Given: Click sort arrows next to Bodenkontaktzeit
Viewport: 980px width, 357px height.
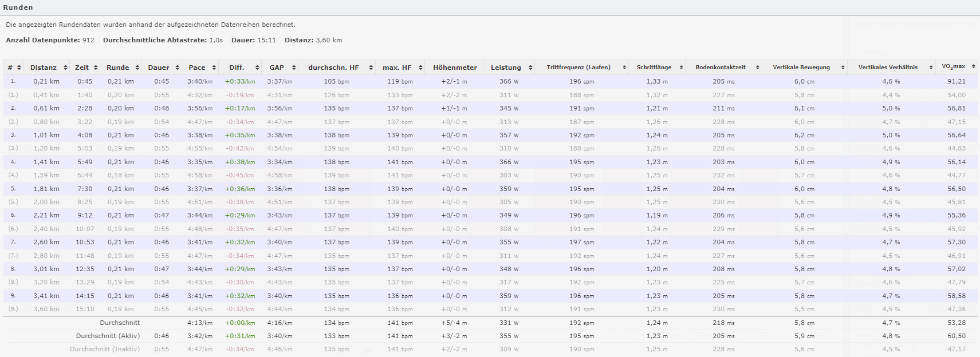Looking at the screenshot, I should (x=757, y=68).
